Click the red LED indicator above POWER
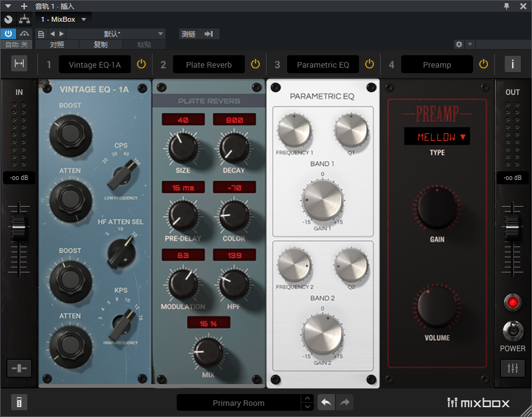The height and width of the screenshot is (417, 532). [x=512, y=302]
